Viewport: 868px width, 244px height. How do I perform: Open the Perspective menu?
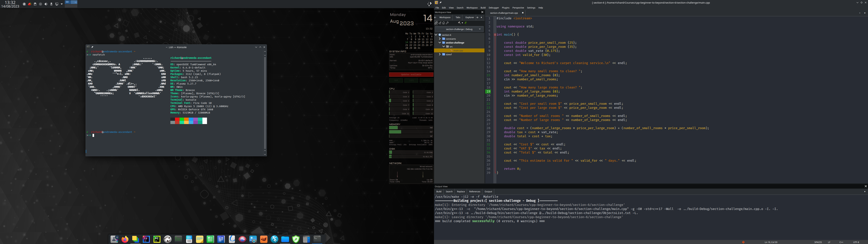[518, 8]
